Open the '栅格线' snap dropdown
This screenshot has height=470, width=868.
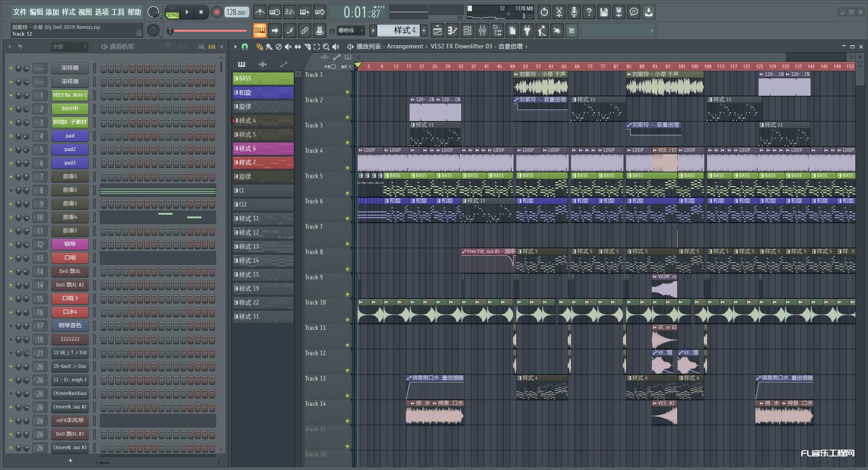[350, 31]
